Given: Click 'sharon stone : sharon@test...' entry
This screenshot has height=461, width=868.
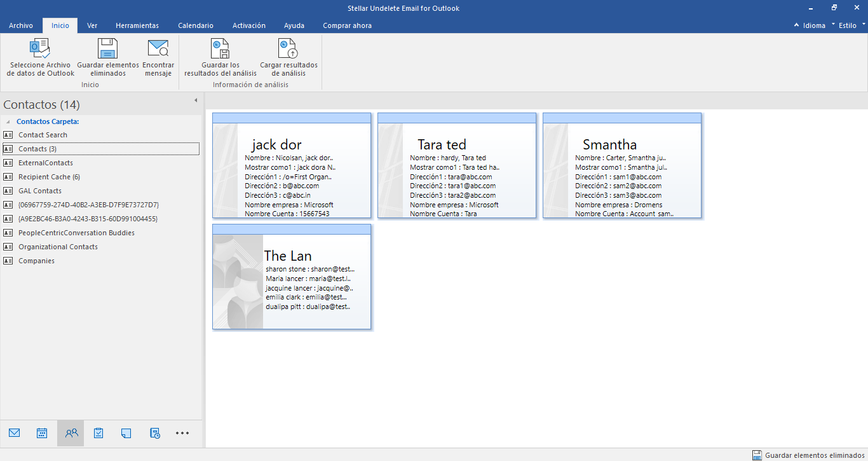Looking at the screenshot, I should 310,269.
